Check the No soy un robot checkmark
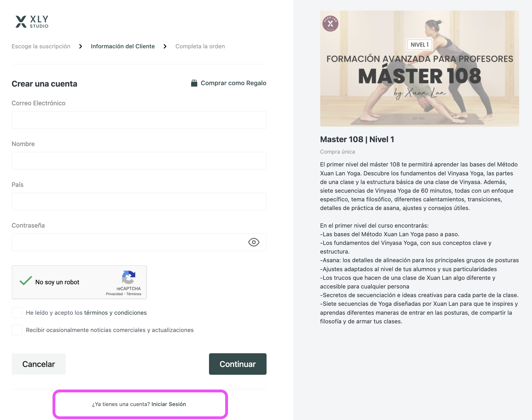Image resolution: width=532 pixels, height=420 pixels. tap(26, 281)
